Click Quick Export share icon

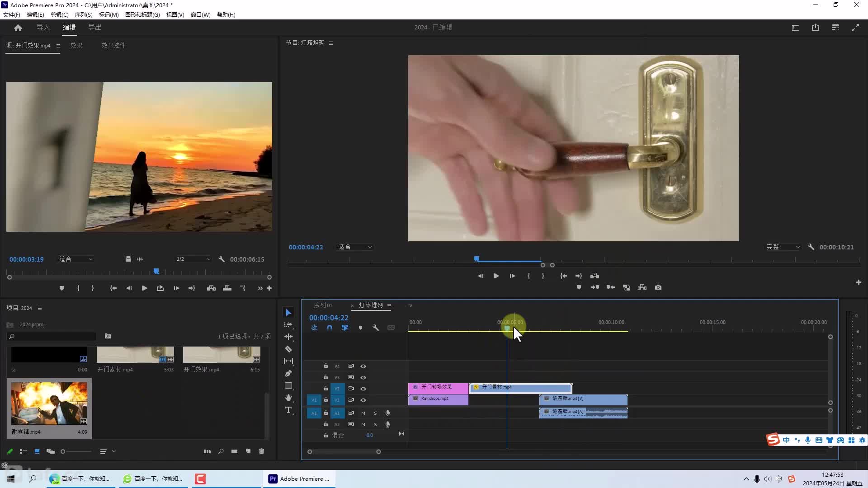click(816, 28)
